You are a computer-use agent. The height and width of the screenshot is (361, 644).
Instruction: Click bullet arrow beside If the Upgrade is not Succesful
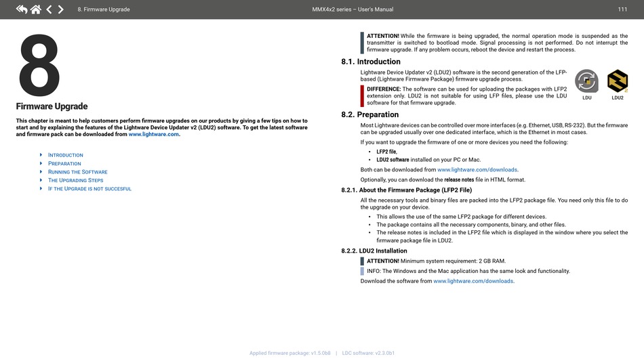pyautogui.click(x=41, y=189)
